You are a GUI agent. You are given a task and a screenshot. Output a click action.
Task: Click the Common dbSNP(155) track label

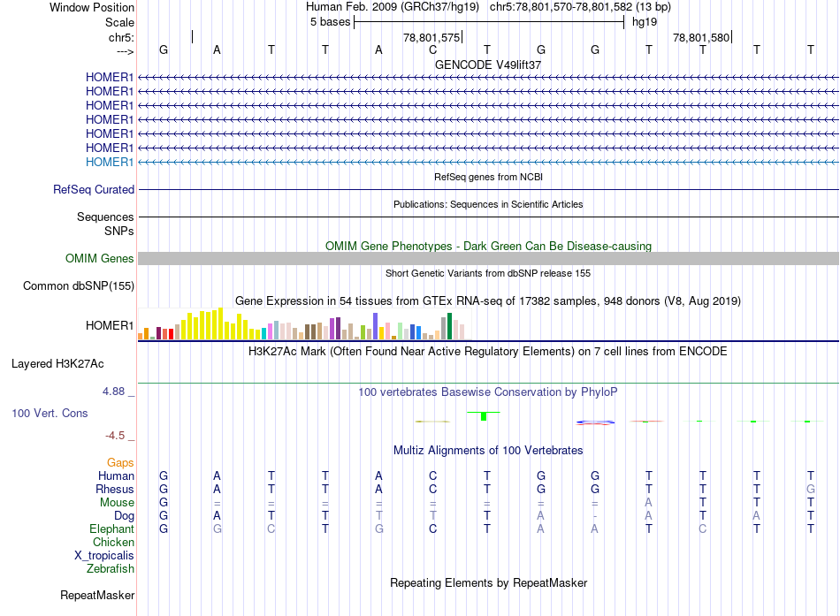click(79, 285)
